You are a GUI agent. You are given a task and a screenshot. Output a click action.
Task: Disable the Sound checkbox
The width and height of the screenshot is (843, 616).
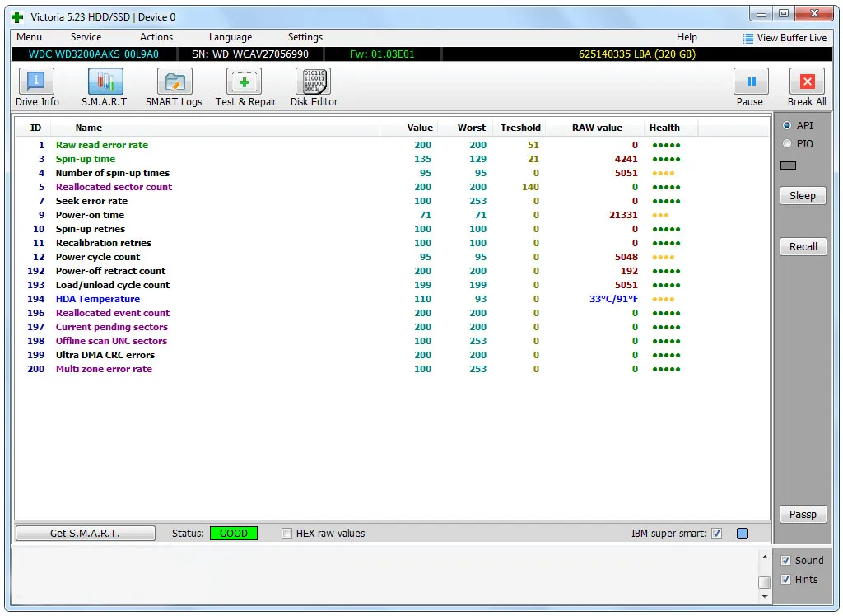pyautogui.click(x=786, y=561)
